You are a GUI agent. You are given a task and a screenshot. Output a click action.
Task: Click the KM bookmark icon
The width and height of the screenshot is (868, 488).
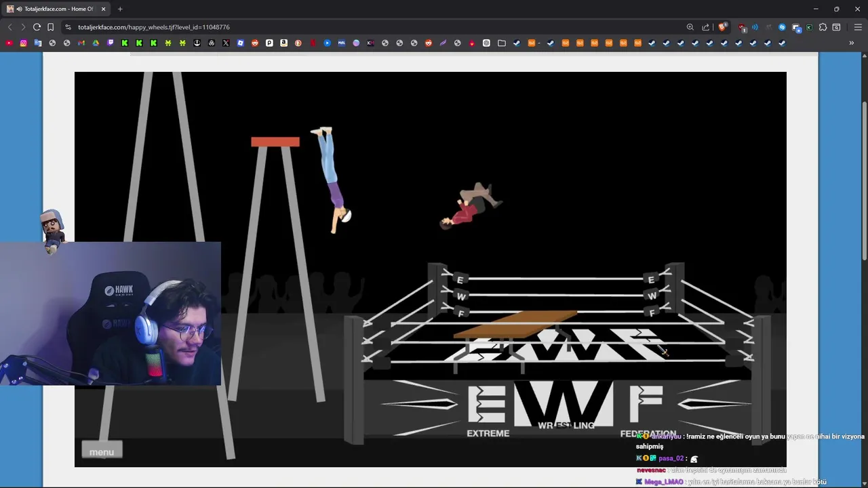pyautogui.click(x=370, y=43)
